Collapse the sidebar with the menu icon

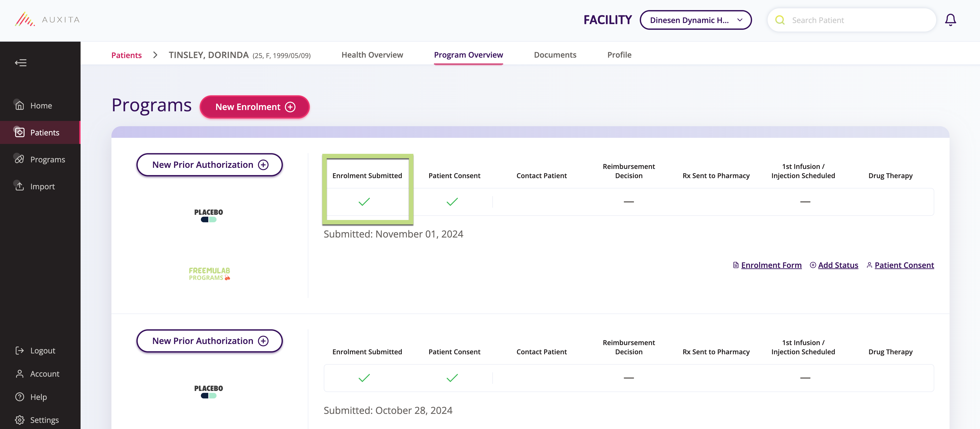[21, 63]
